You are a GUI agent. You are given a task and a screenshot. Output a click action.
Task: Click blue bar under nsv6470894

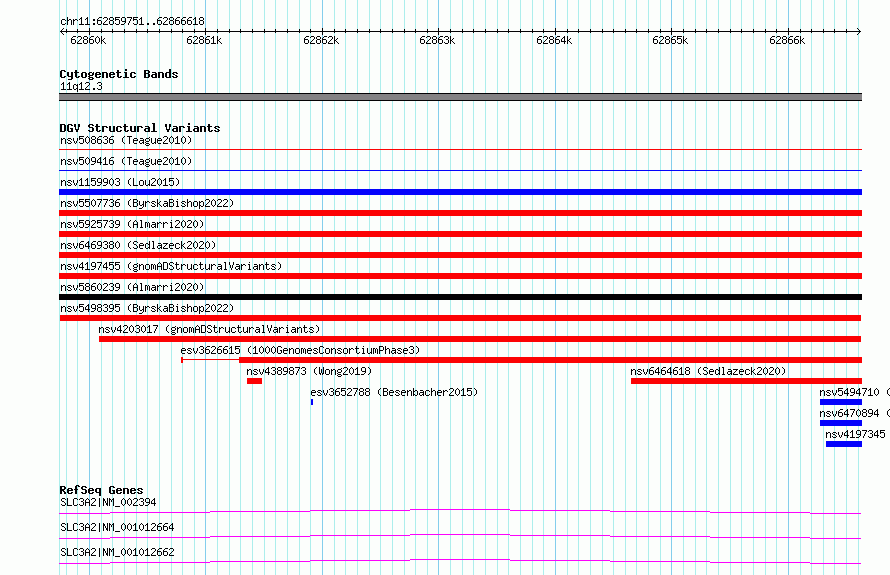(841, 423)
